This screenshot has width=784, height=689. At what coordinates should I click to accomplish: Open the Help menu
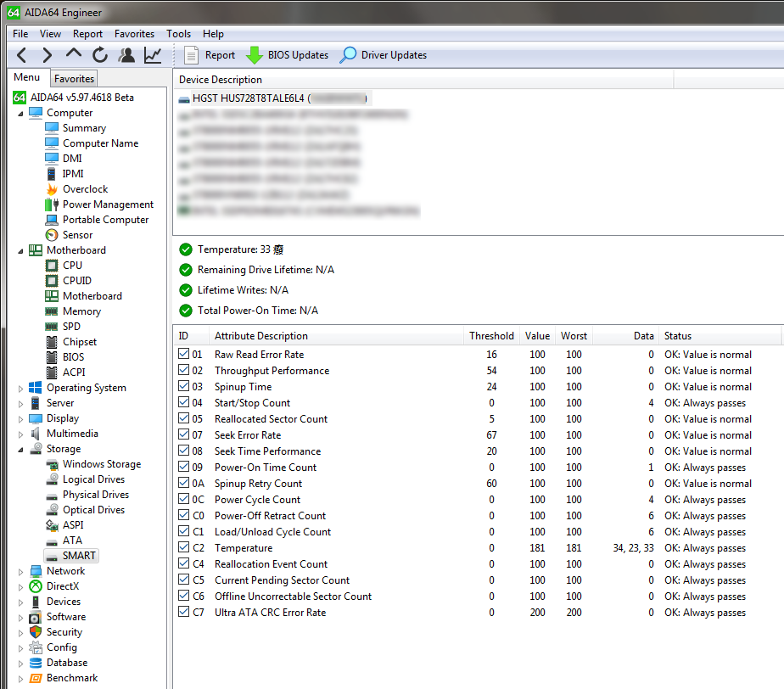pos(213,33)
